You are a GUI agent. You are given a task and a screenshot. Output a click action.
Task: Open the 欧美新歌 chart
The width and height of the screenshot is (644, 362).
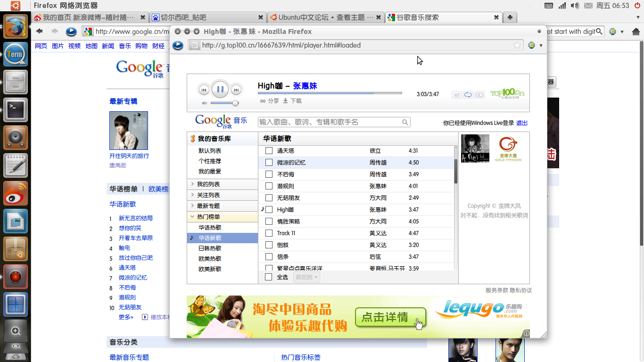click(x=210, y=269)
